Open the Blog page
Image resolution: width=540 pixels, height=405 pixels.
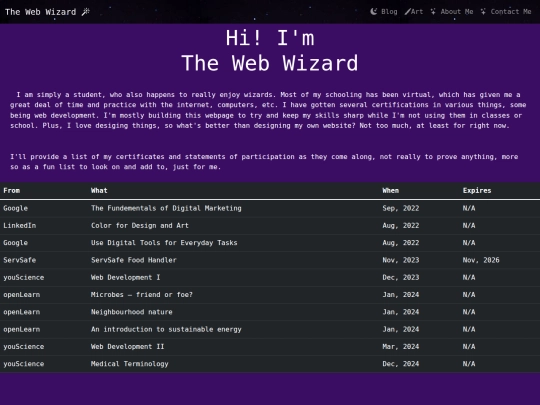click(389, 12)
